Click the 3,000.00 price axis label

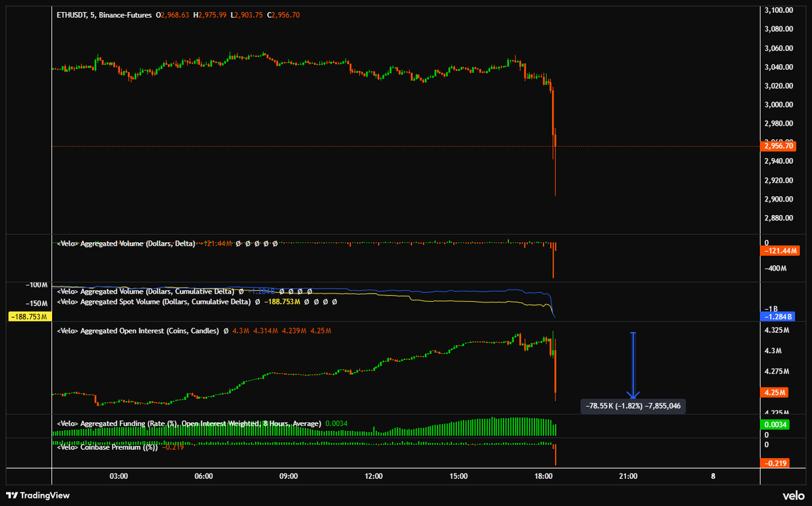(x=778, y=105)
